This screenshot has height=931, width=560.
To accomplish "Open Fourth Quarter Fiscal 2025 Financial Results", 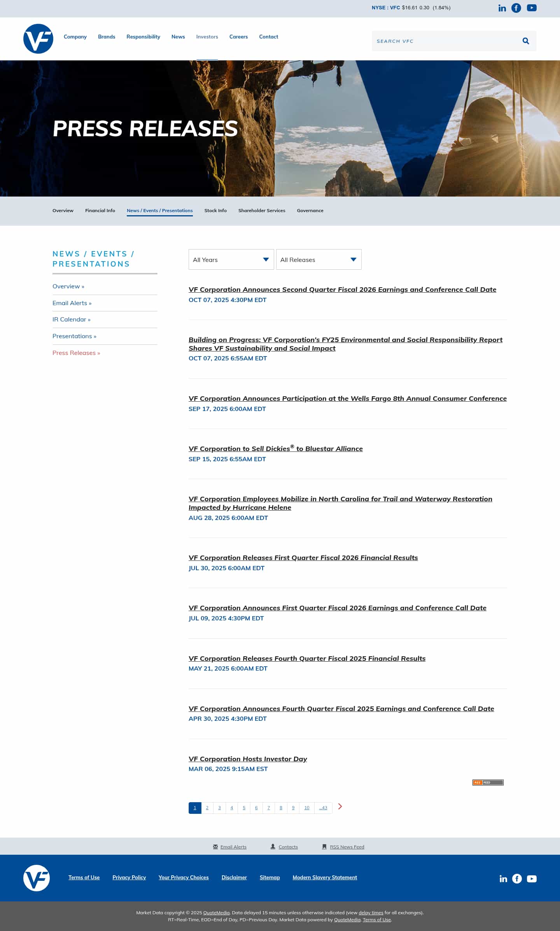I will [x=307, y=659].
